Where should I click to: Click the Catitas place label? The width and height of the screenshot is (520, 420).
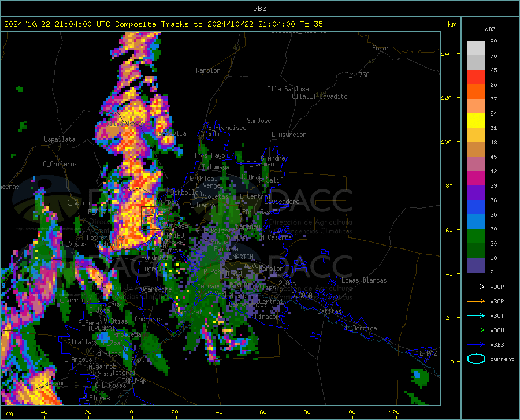[x=329, y=311]
